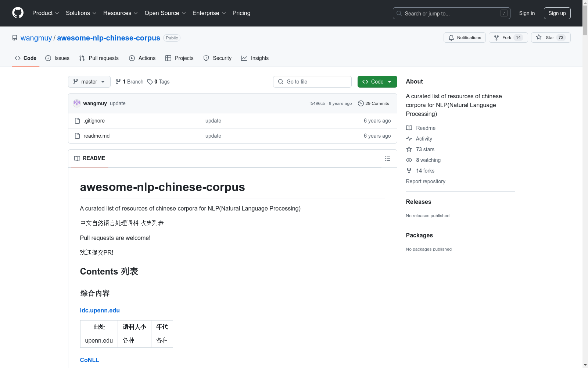This screenshot has width=588, height=368.
Task: Click the fork icon beside 14 forks
Action: coord(409,171)
